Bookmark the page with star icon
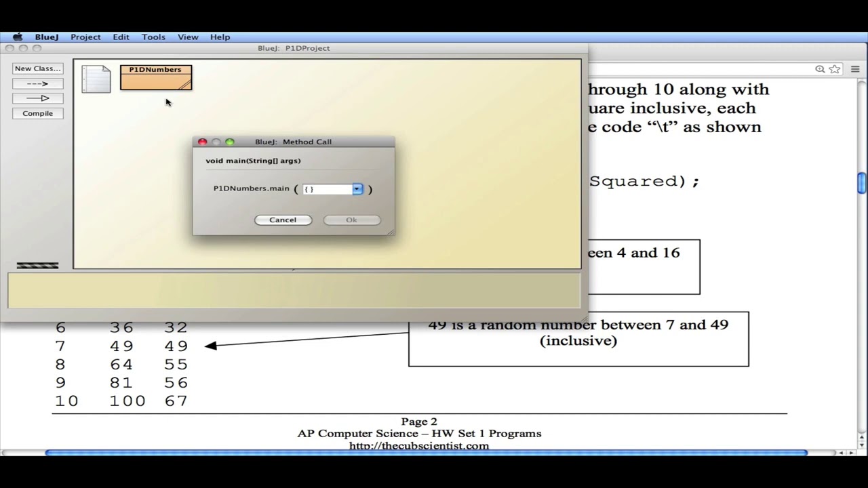The image size is (868, 488). (x=835, y=69)
